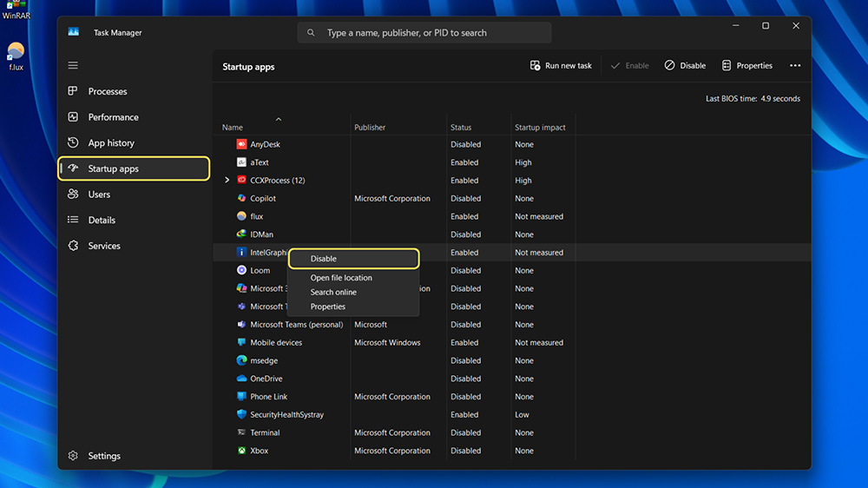
Task: Click Microsoft Windows publisher of Mobile devices
Action: tap(387, 342)
